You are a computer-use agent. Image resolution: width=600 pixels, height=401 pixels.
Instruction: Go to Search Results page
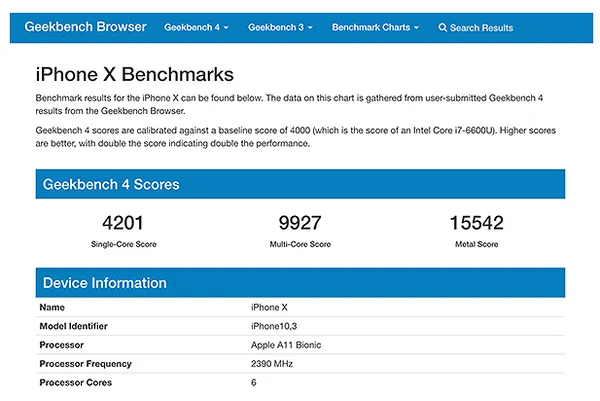[476, 28]
